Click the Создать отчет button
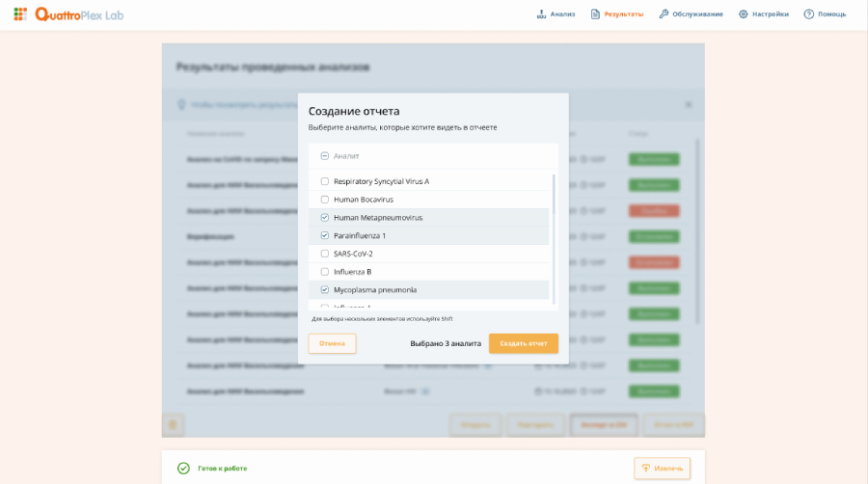 pos(523,343)
